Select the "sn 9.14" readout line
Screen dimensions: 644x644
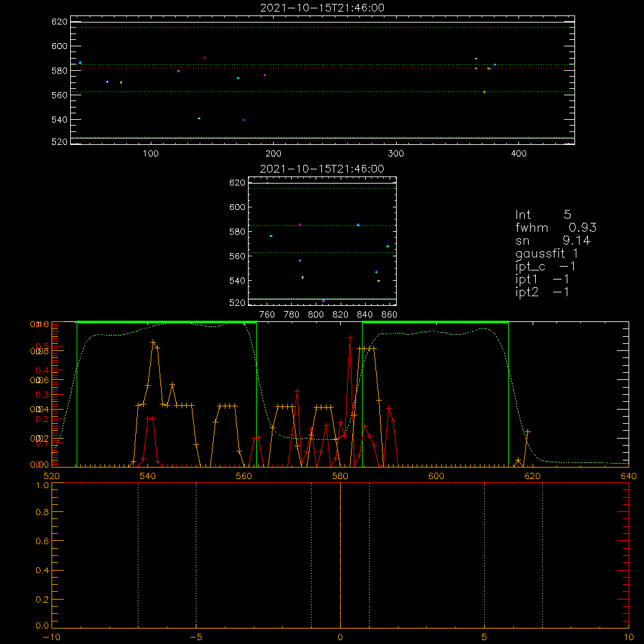(553, 240)
